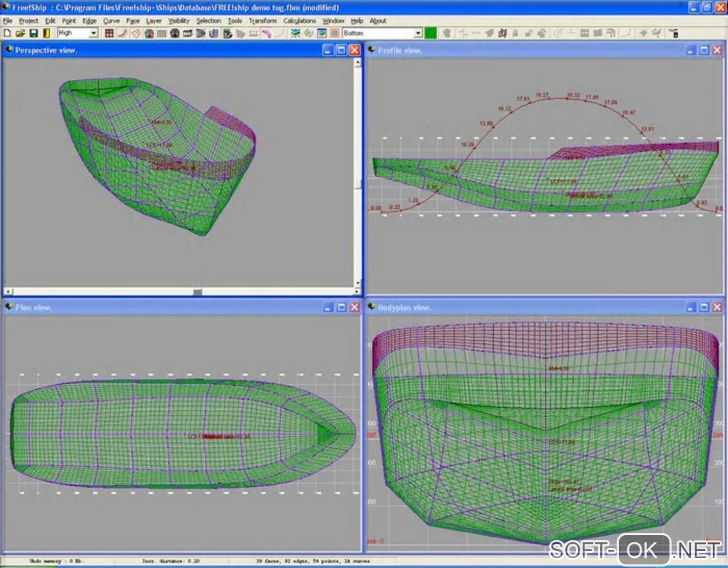This screenshot has width=728, height=568.
Task: Toggle the grid display icon
Action: click(x=161, y=33)
